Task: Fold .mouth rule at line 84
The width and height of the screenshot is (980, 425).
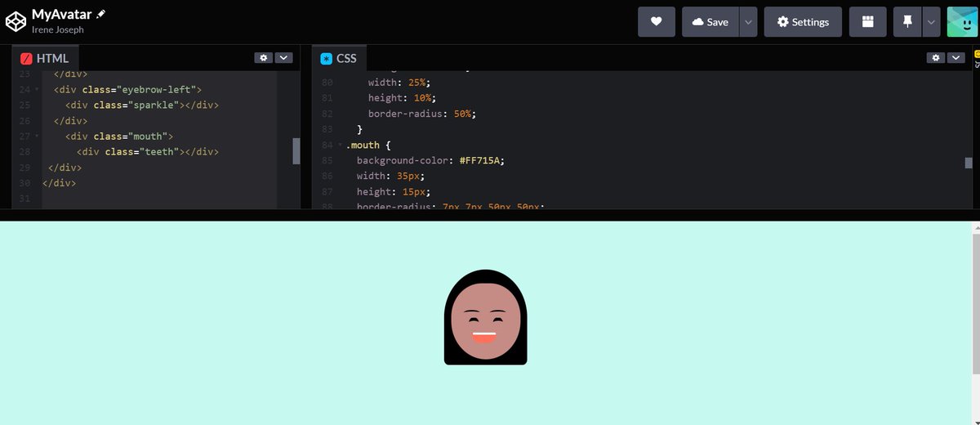Action: coord(339,145)
